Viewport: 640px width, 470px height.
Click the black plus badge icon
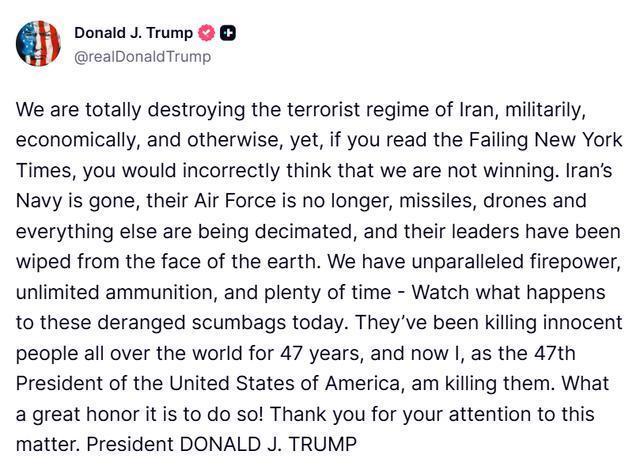point(229,33)
